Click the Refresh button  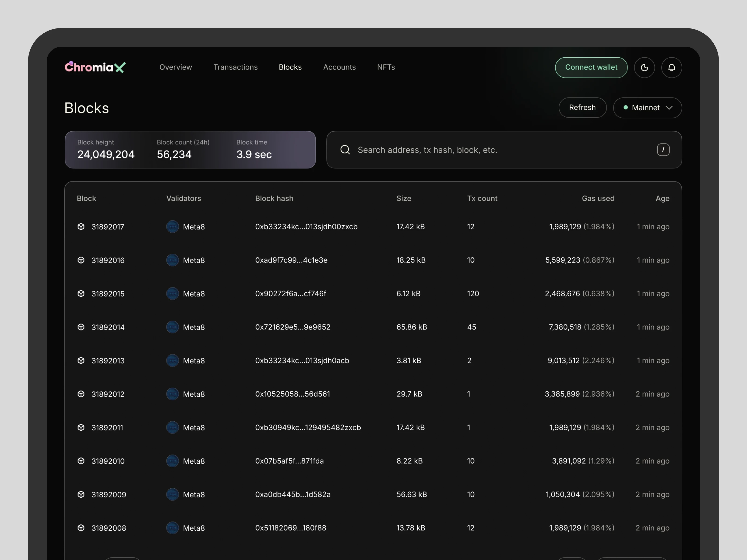click(582, 108)
